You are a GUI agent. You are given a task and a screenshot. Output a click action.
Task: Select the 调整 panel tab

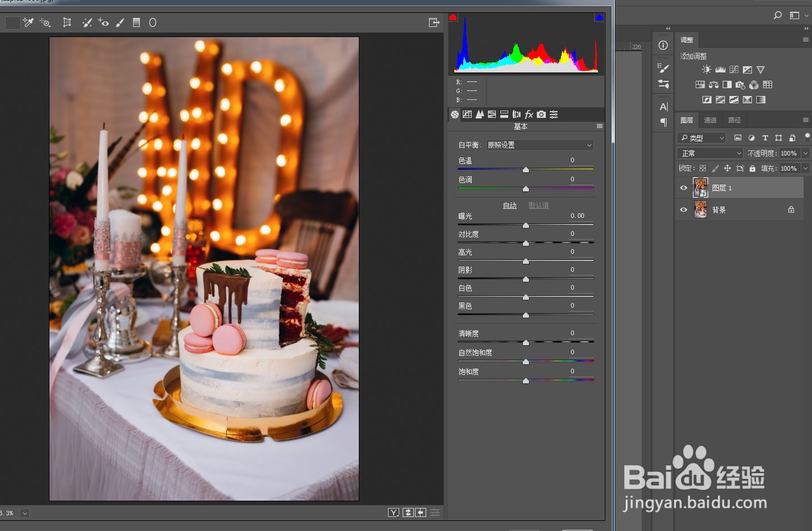coord(687,40)
